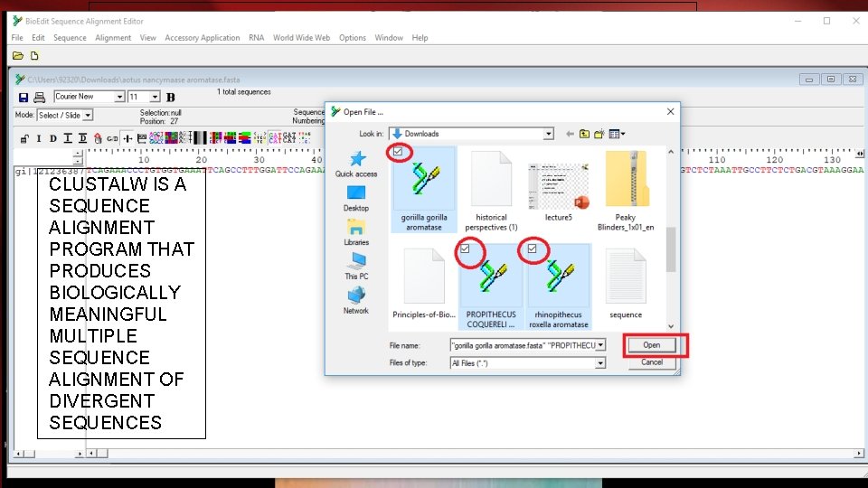Click the new alignment document icon
868x488 pixels.
pyautogui.click(x=34, y=56)
